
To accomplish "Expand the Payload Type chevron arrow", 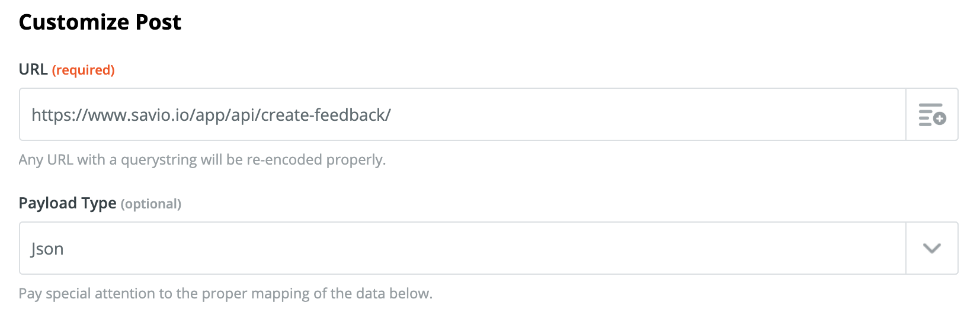I will [x=932, y=248].
